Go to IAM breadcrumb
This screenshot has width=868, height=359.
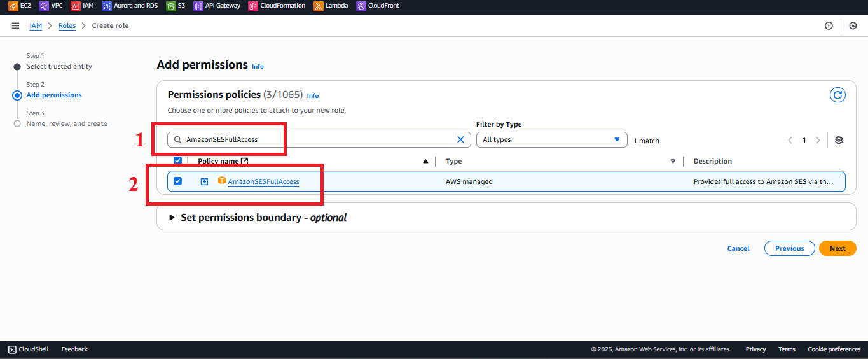pos(36,25)
